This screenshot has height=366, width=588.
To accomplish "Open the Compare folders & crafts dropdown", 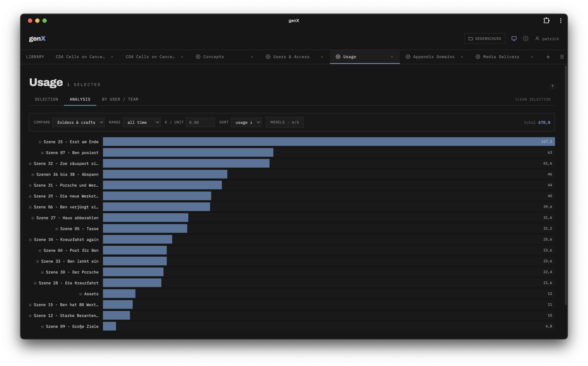I will pos(78,122).
